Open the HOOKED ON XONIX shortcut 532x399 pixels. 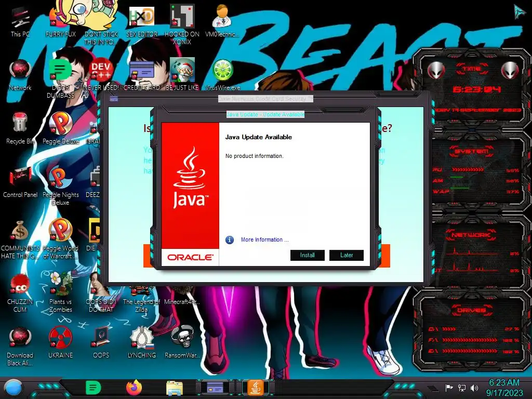click(182, 24)
